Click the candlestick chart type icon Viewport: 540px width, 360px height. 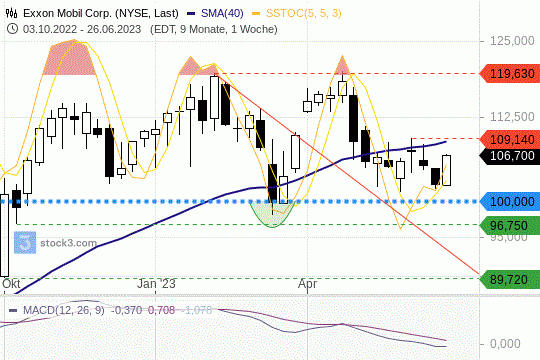point(11,13)
